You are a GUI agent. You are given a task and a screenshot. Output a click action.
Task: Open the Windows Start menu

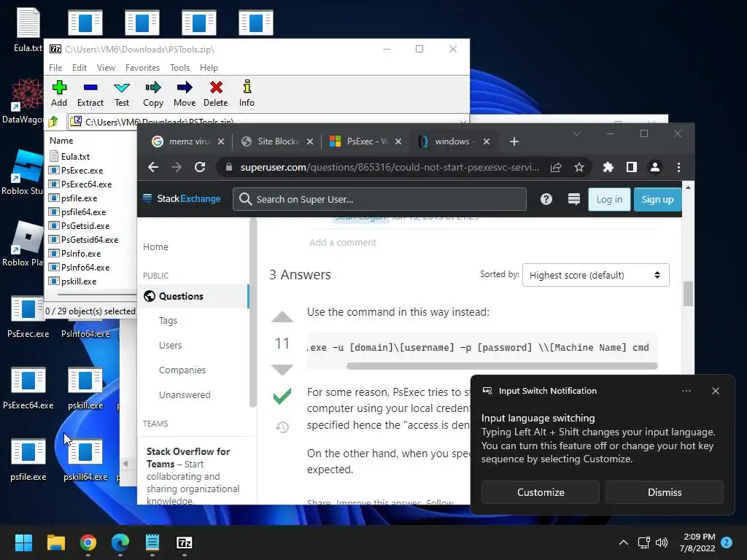[23, 542]
